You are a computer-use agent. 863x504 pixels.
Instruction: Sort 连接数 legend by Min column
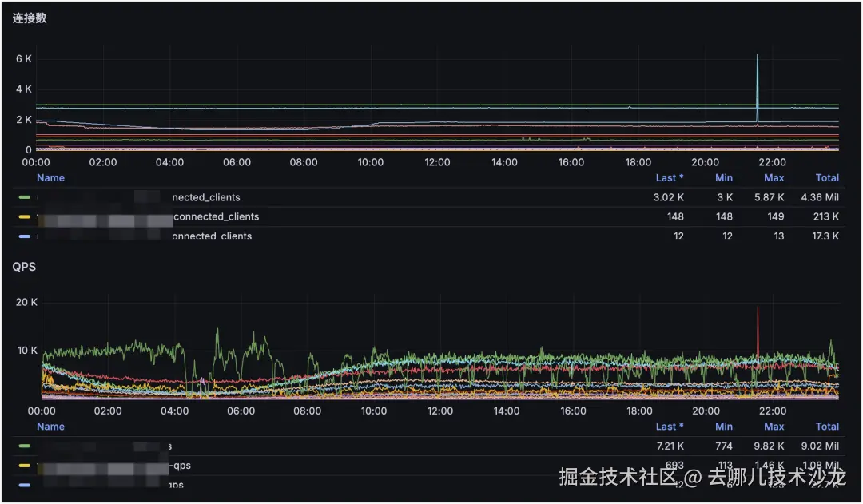coord(724,178)
